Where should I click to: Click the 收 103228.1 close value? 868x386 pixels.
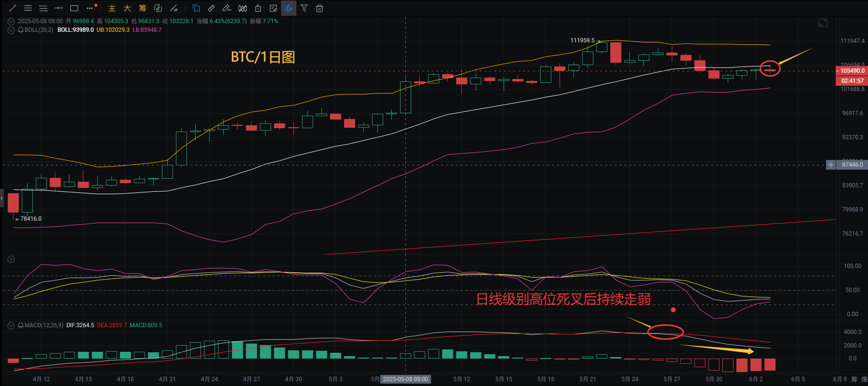pyautogui.click(x=178, y=21)
